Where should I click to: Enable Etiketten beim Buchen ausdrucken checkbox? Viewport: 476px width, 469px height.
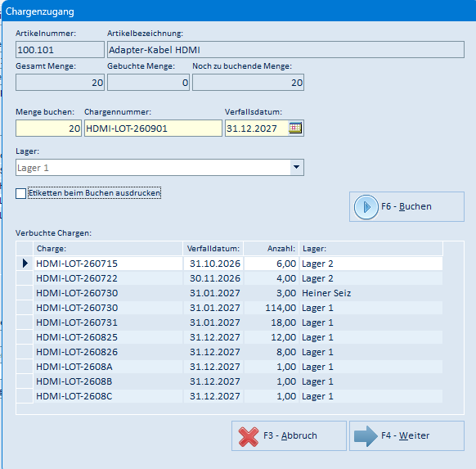[x=20, y=193]
